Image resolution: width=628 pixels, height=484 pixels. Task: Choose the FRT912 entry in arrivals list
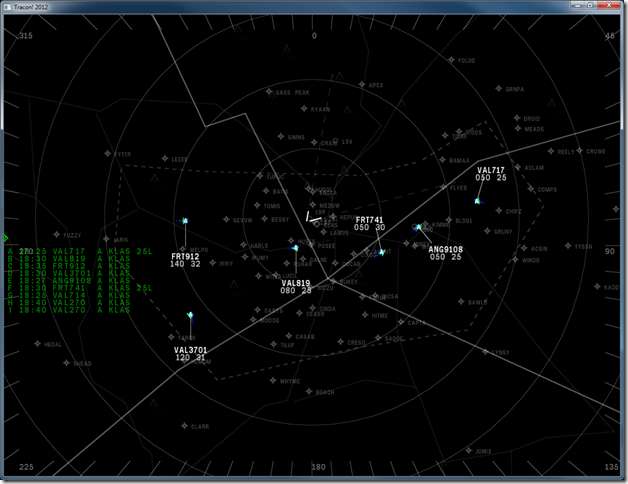[69, 266]
